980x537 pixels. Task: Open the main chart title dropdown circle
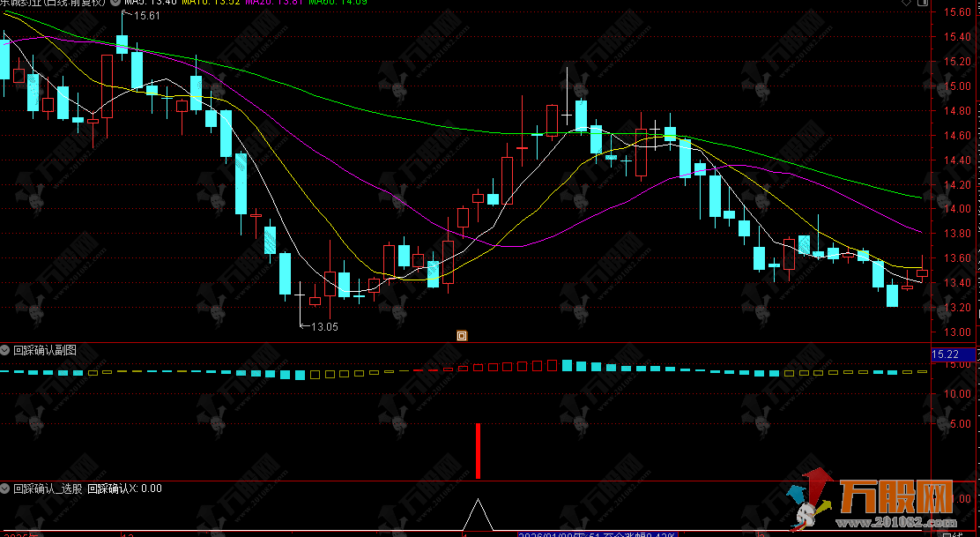coord(115,2)
